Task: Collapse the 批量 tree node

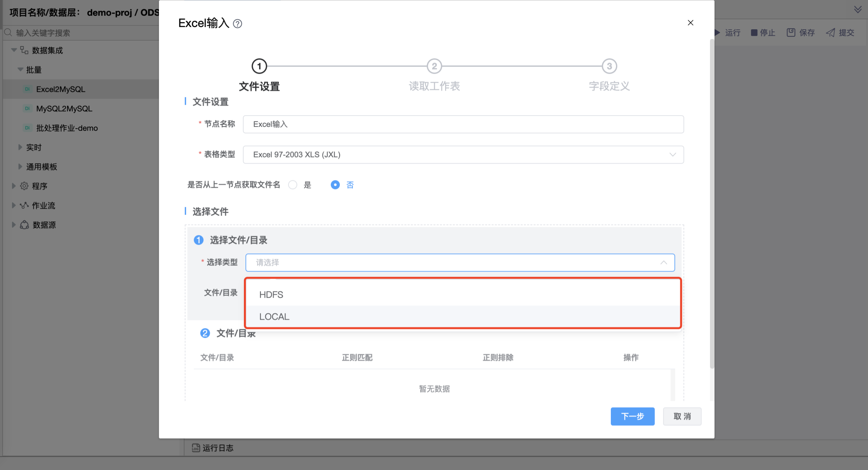Action: click(x=20, y=70)
